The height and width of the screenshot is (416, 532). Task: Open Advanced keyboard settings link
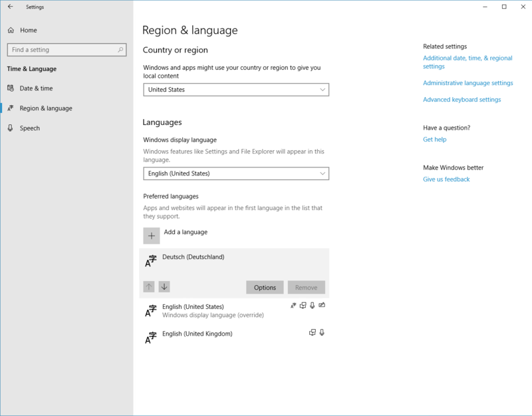tap(462, 100)
